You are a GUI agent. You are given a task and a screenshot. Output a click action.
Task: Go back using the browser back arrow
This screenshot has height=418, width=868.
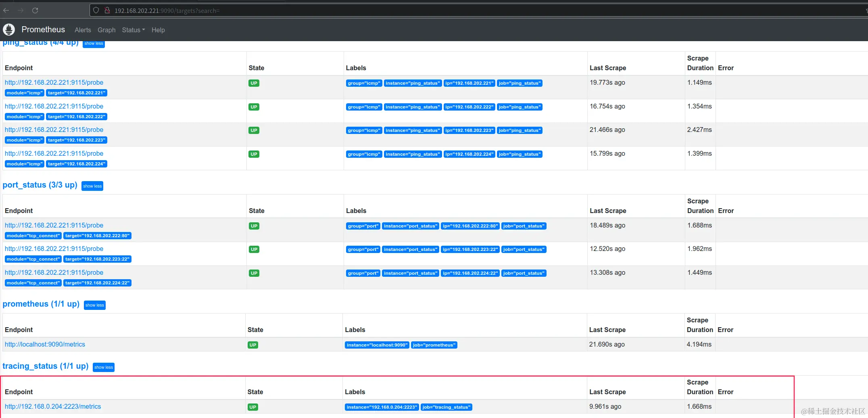tap(6, 10)
